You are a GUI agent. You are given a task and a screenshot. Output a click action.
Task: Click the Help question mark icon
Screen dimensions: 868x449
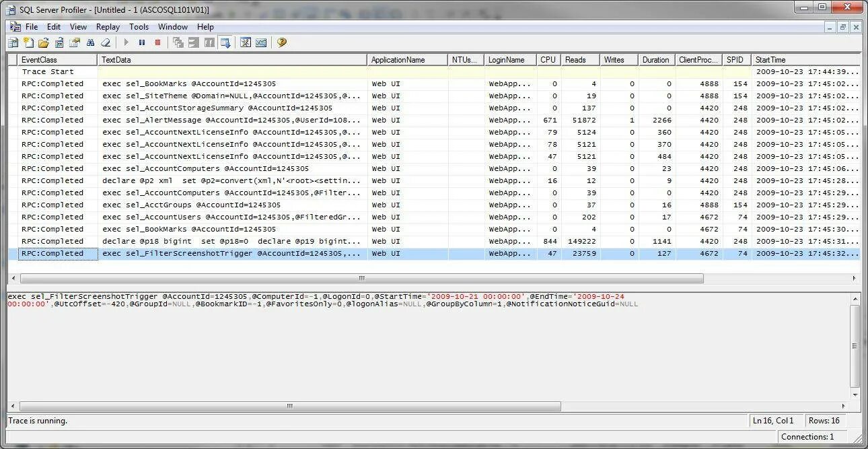(x=281, y=42)
